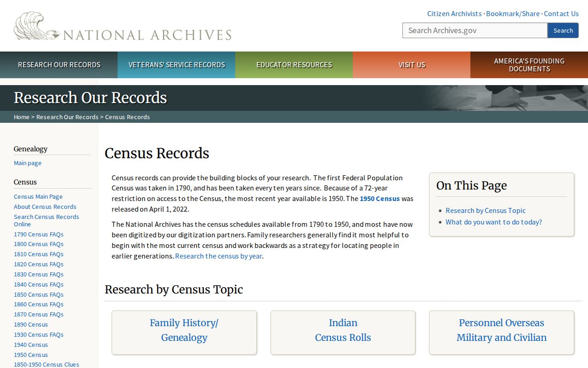
Task: Open 1860 Census FAQs link
Action: (39, 305)
